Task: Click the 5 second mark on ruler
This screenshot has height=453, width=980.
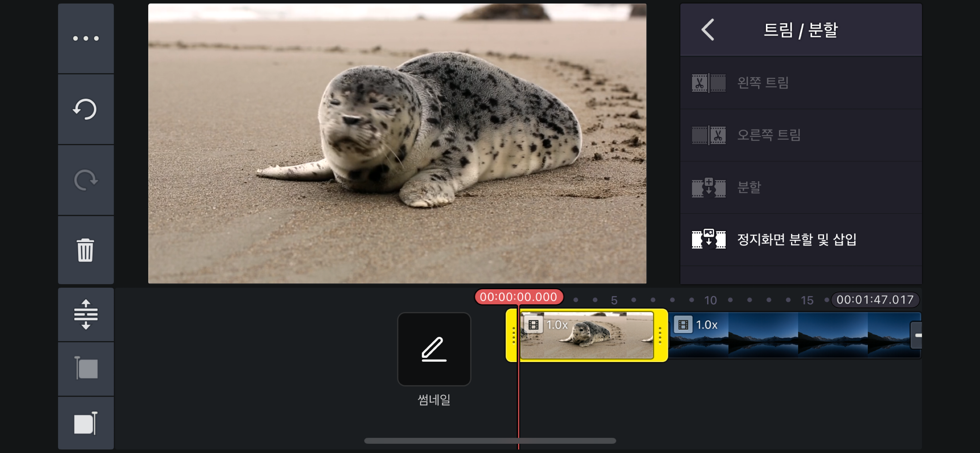Action: (x=613, y=300)
